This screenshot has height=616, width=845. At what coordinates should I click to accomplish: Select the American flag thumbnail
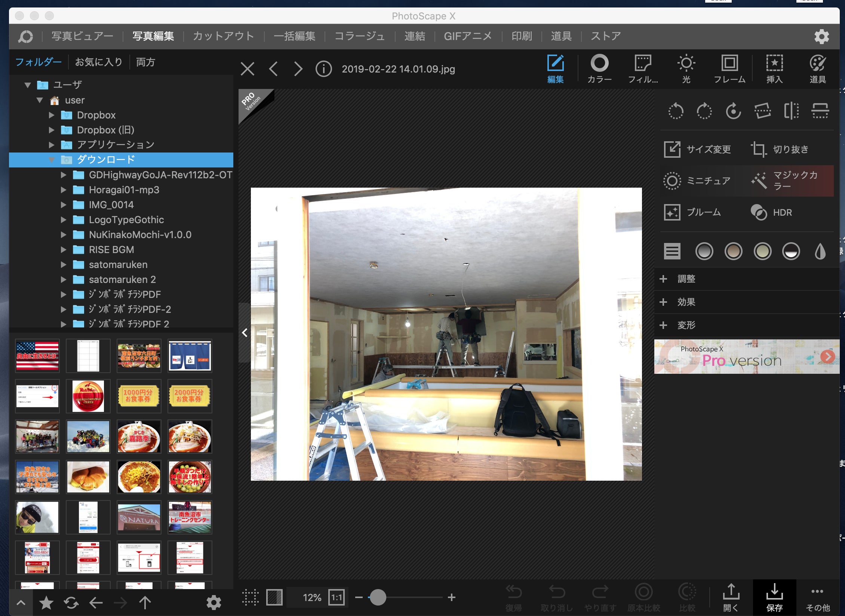(x=37, y=356)
